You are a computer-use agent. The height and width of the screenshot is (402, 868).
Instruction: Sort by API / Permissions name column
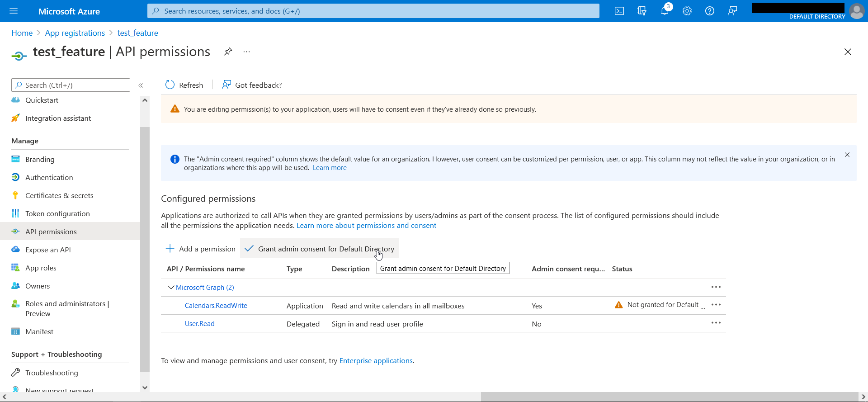206,269
